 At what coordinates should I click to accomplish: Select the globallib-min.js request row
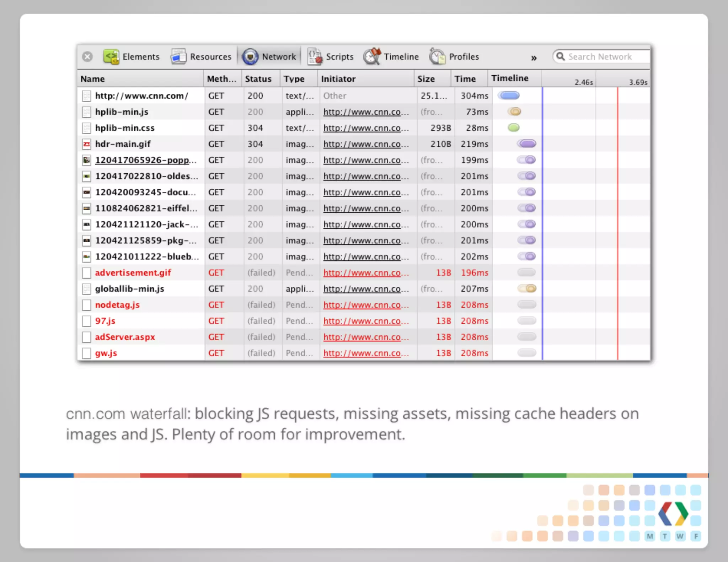tap(129, 289)
